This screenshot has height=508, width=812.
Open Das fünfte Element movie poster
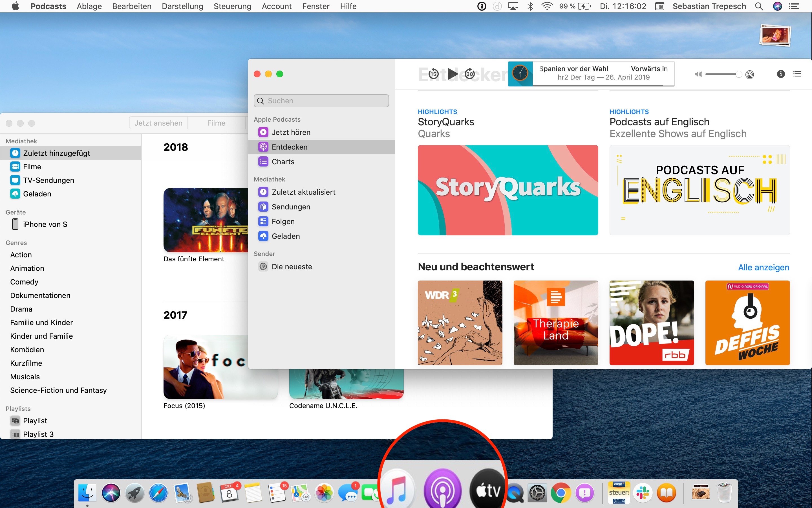pos(206,220)
